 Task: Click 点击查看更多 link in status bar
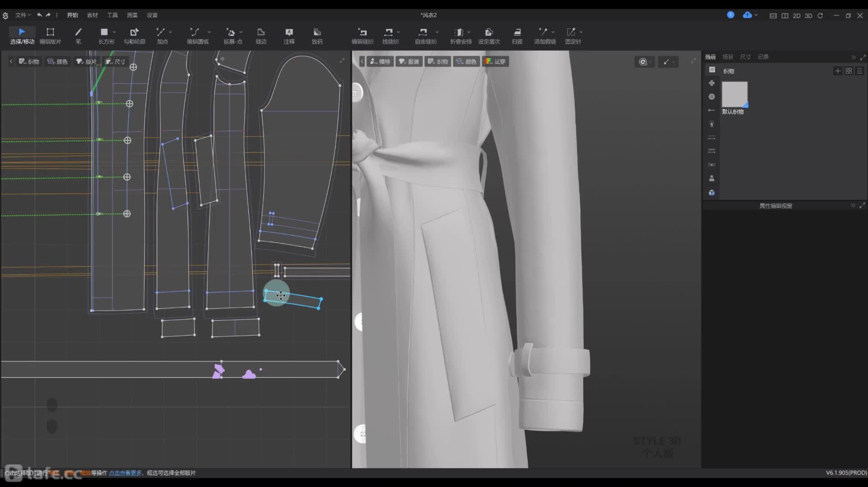[125, 473]
